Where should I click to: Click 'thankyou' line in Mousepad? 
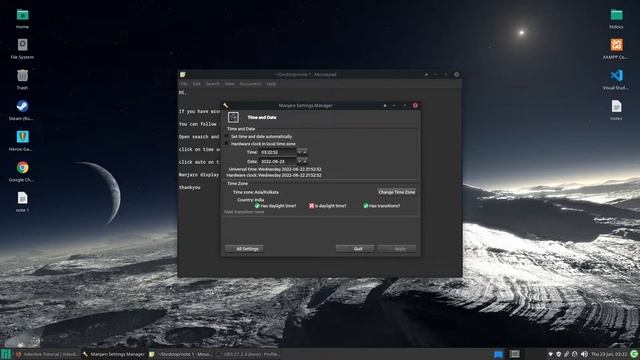click(190, 187)
